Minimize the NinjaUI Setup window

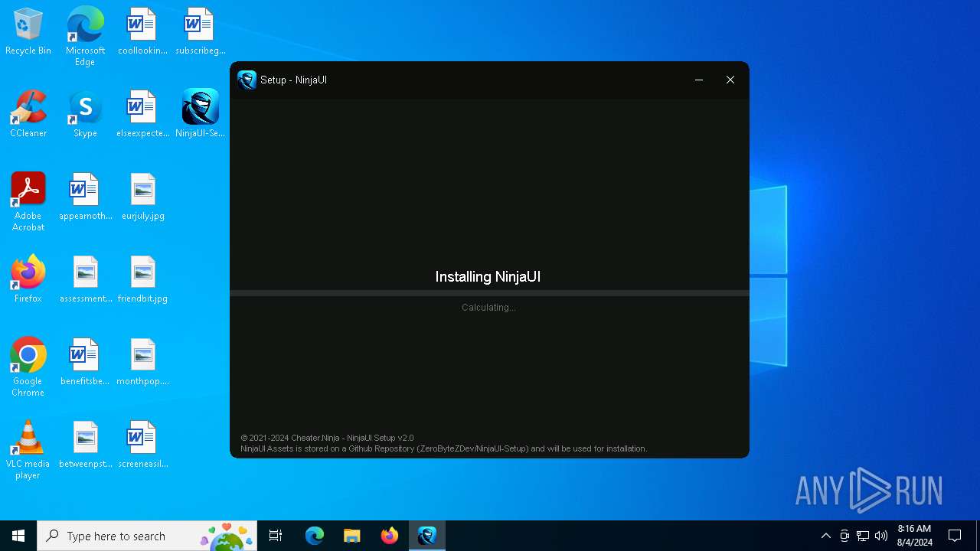(x=699, y=80)
